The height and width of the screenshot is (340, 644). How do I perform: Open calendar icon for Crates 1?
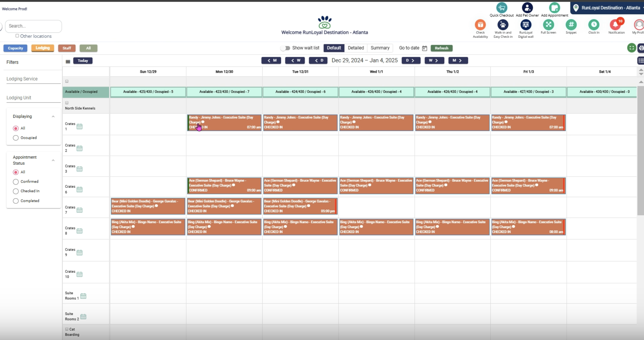click(x=79, y=126)
